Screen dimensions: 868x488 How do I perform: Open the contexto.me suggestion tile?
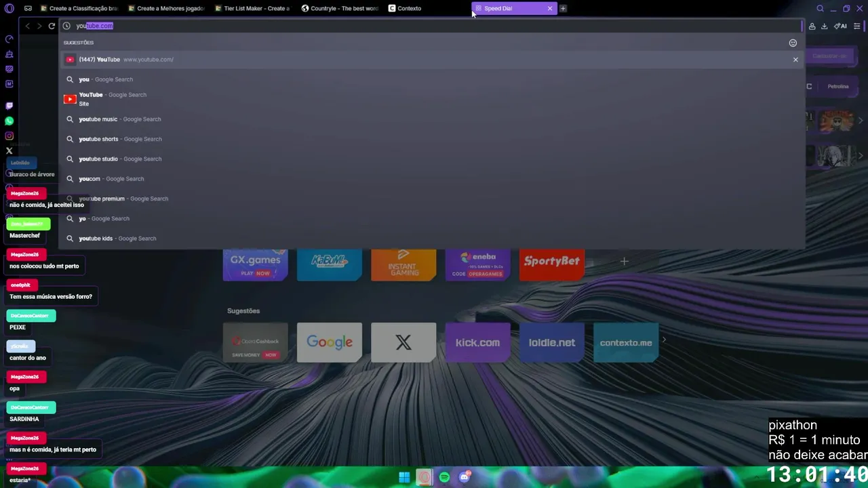[x=626, y=342]
